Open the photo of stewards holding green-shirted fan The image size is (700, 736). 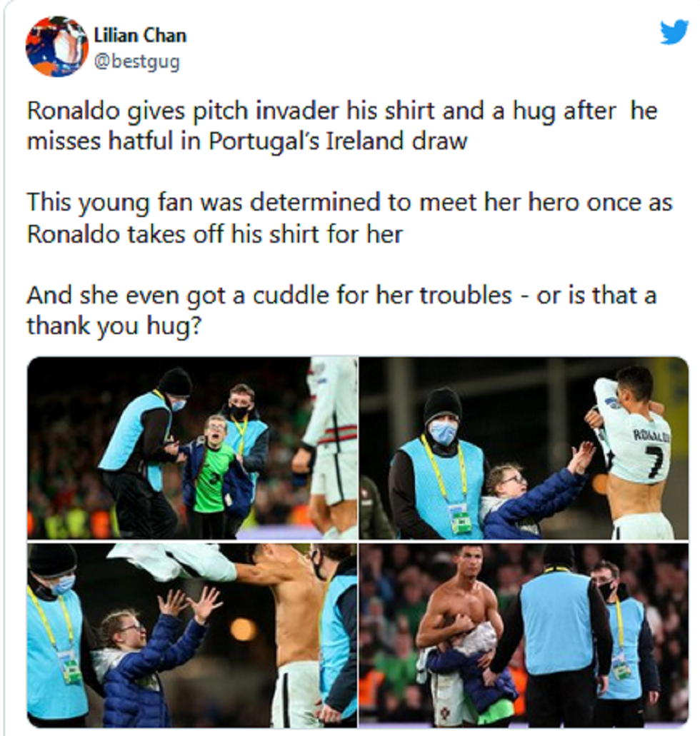(192, 448)
